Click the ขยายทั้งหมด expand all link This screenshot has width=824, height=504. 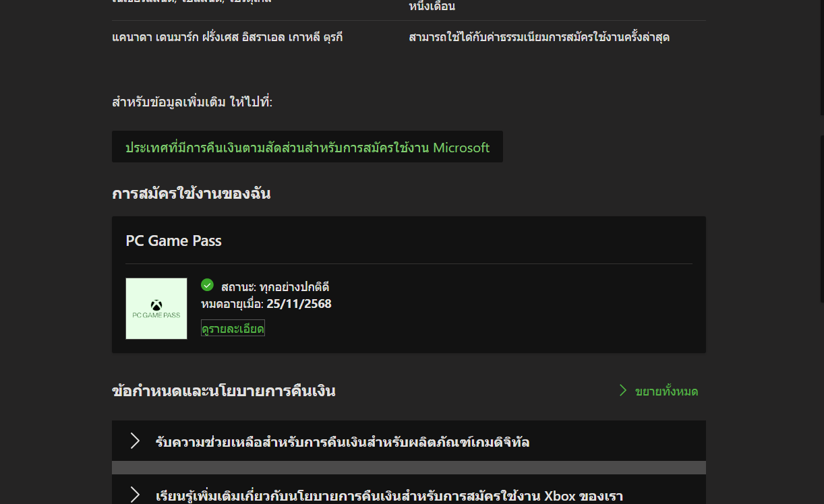[666, 391]
